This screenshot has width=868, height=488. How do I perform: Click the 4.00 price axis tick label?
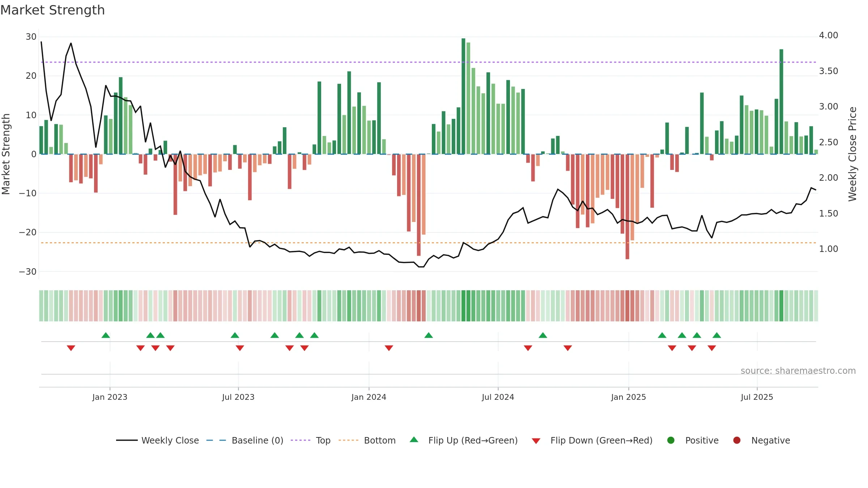(829, 35)
